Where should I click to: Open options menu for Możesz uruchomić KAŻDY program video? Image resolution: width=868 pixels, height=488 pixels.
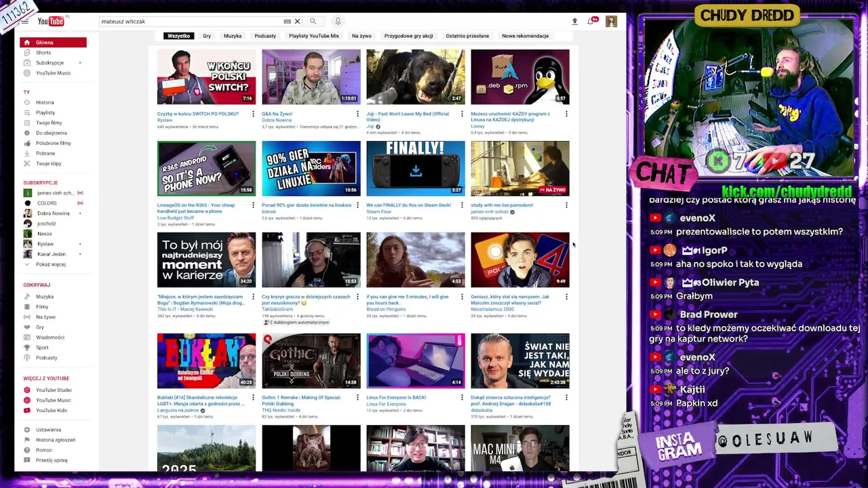click(566, 114)
